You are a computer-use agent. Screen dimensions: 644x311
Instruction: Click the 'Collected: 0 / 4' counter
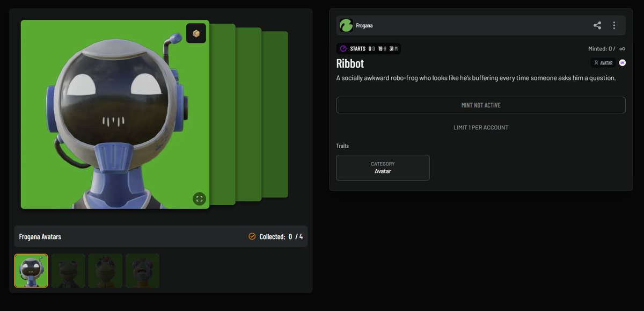pos(281,236)
